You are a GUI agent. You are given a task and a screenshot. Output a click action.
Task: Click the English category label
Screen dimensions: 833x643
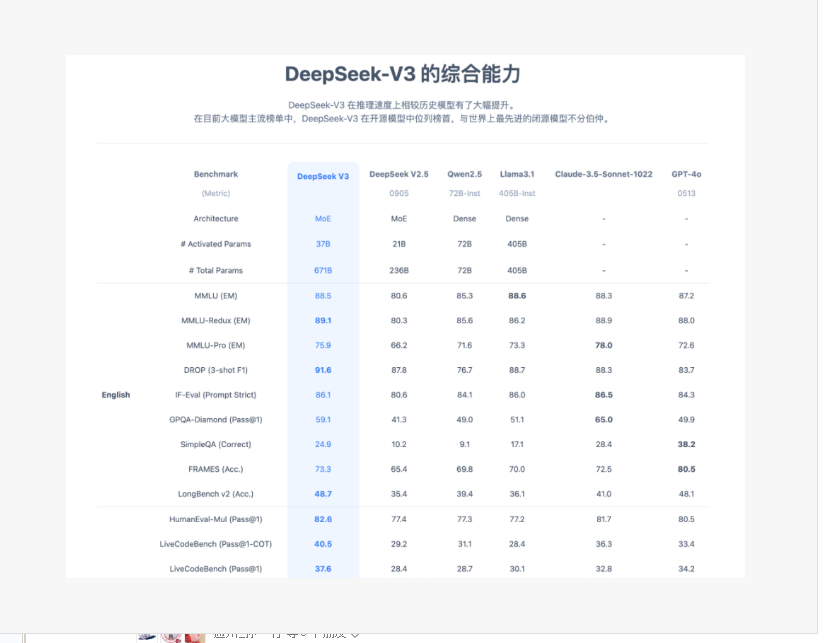click(116, 395)
